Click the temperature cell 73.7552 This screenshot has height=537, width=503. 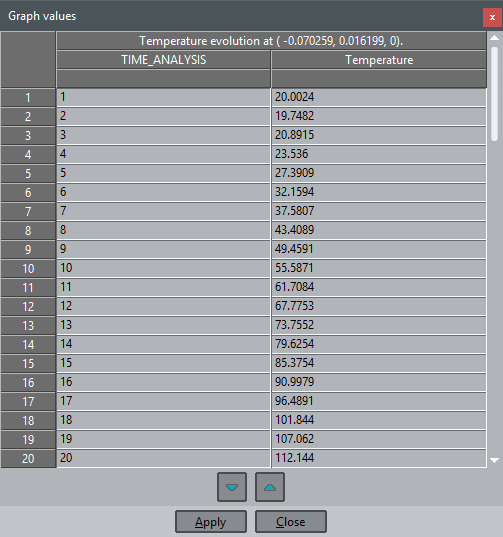click(379, 325)
